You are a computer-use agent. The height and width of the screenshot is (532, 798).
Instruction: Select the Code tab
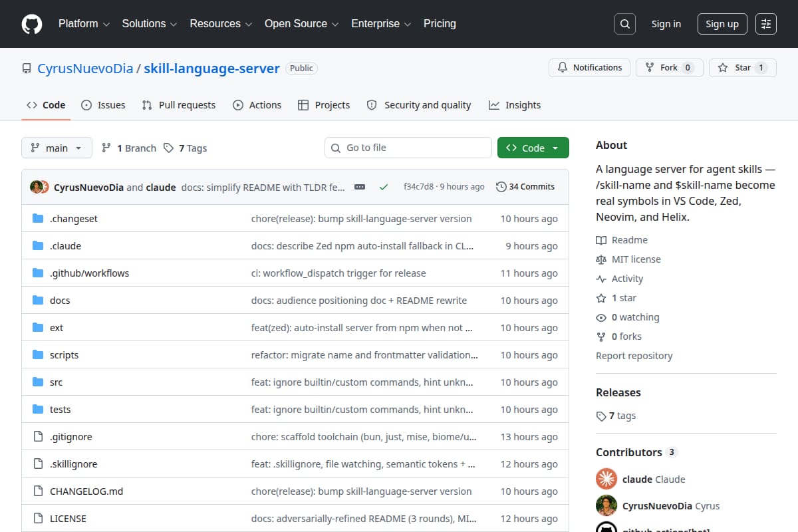coord(46,105)
